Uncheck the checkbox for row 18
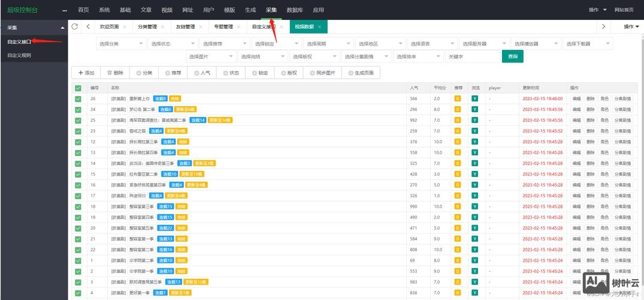The width and height of the screenshot is (644, 300). coord(78,206)
